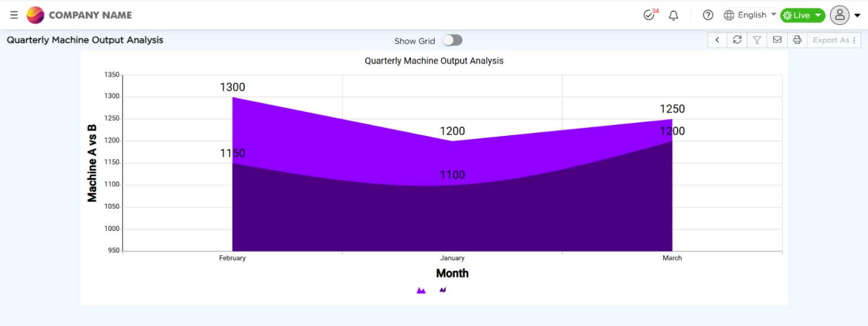Click the Export As button
868x326 pixels.
831,40
